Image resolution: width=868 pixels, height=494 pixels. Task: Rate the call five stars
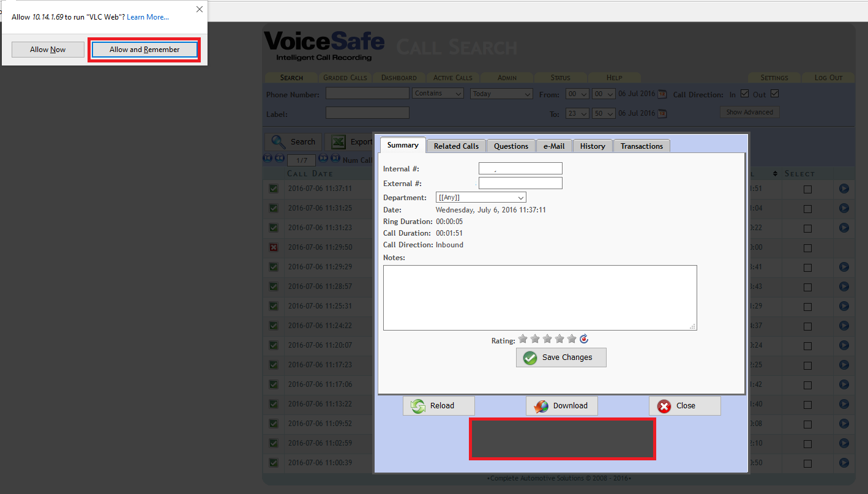tap(572, 339)
